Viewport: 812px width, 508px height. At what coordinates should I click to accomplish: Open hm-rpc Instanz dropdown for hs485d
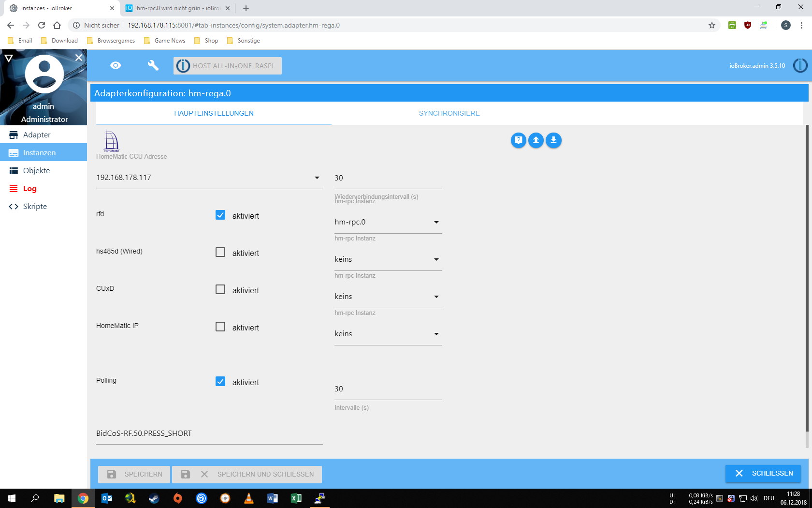388,259
